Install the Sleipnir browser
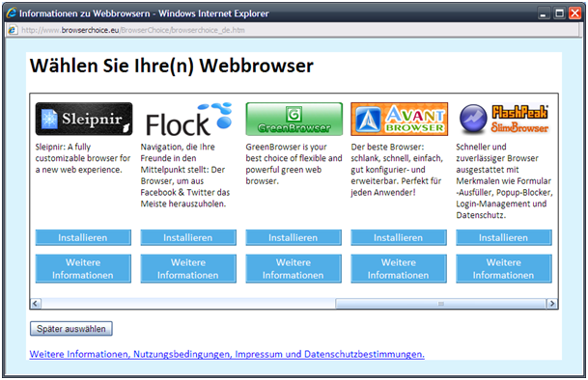588x380 pixels. 83,237
